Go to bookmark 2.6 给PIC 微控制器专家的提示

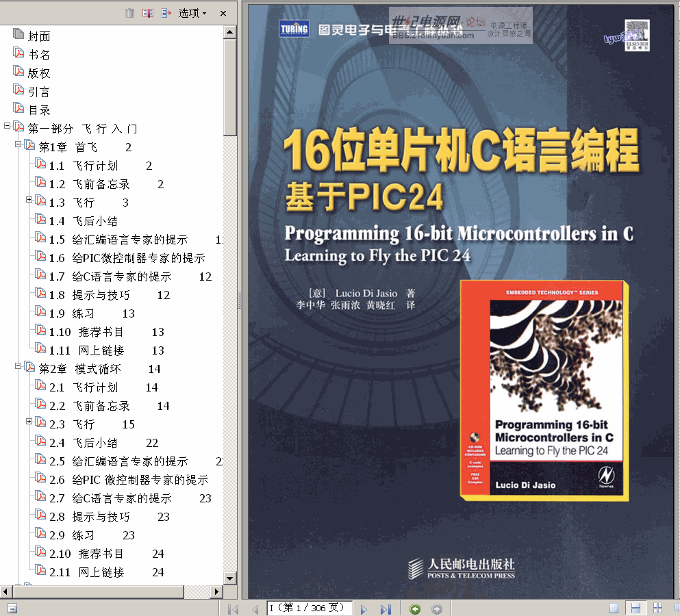point(129,480)
